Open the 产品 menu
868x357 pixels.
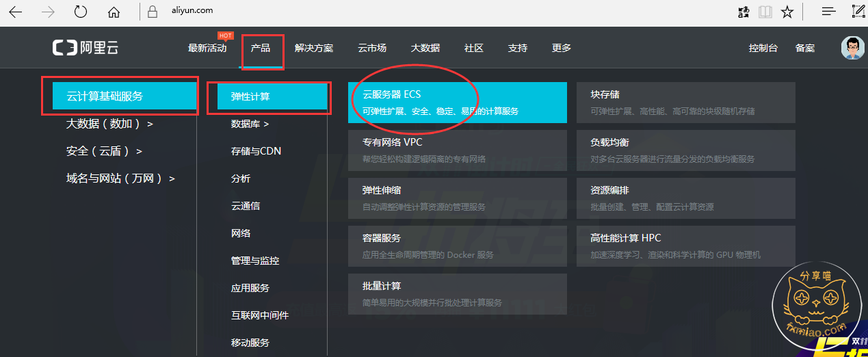[261, 48]
